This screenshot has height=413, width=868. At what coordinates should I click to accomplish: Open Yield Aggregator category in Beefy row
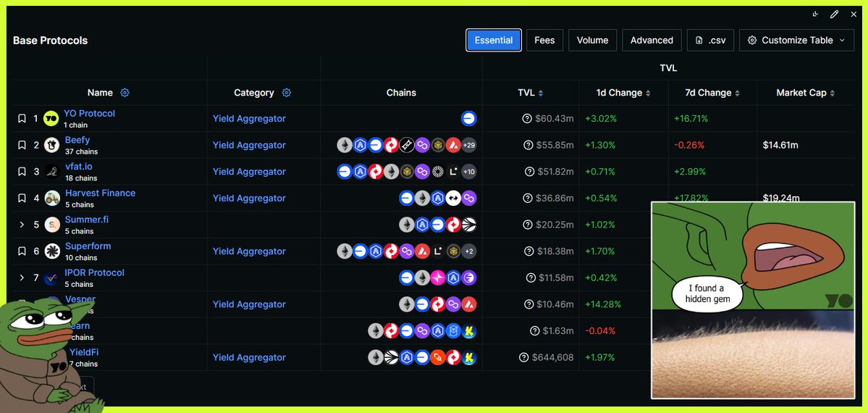[249, 145]
